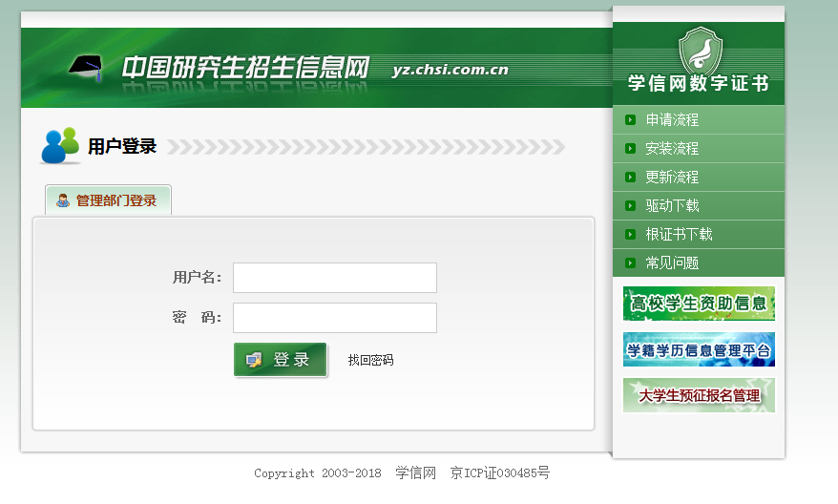The height and width of the screenshot is (504, 838).
Task: Select the 管理部门登录 tab
Action: (109, 199)
